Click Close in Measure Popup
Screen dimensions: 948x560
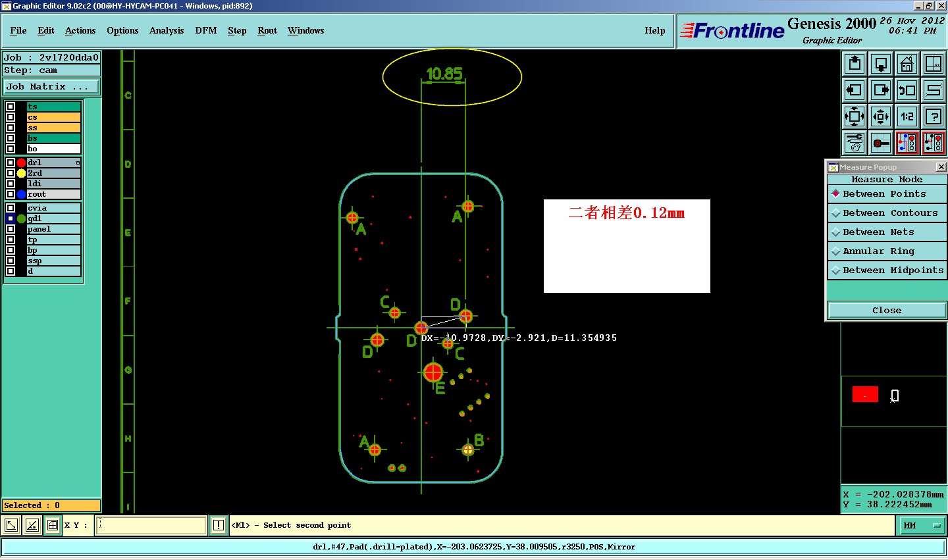pyautogui.click(x=887, y=310)
